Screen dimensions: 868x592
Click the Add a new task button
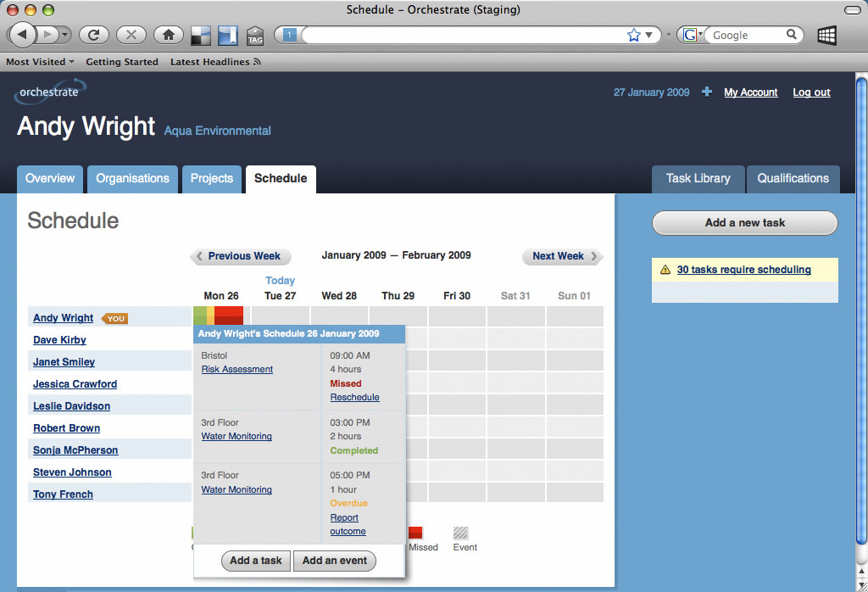(x=744, y=223)
